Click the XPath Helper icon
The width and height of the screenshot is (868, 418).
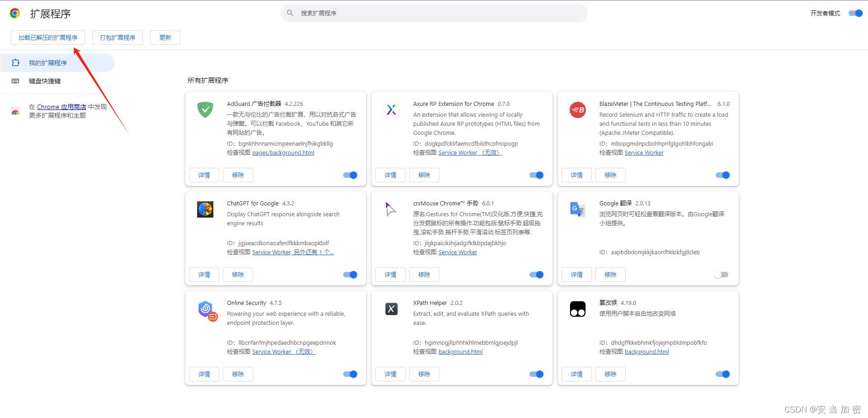(x=392, y=309)
